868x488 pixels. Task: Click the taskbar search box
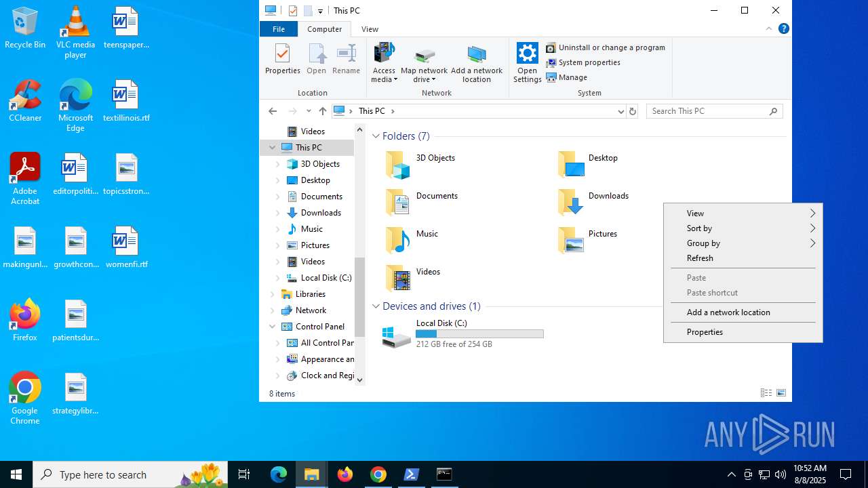click(131, 474)
